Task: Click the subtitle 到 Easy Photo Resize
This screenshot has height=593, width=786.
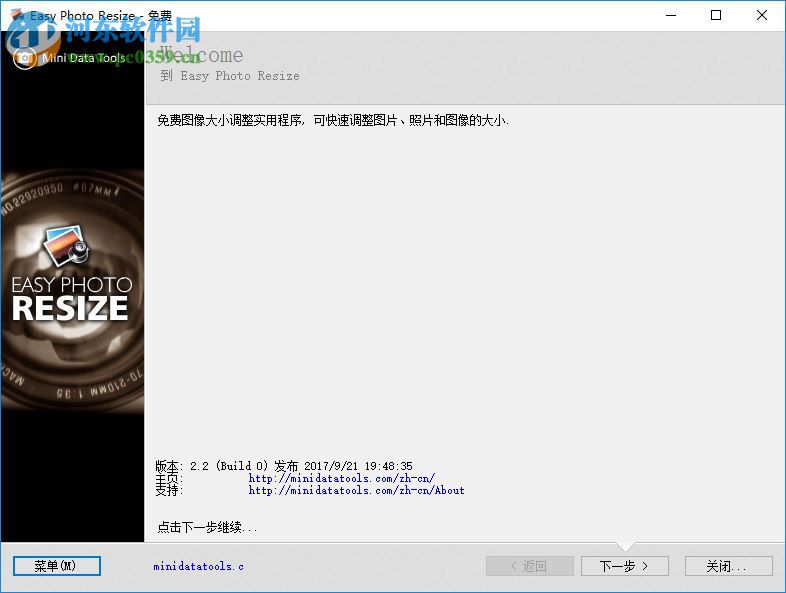Action: [230, 76]
